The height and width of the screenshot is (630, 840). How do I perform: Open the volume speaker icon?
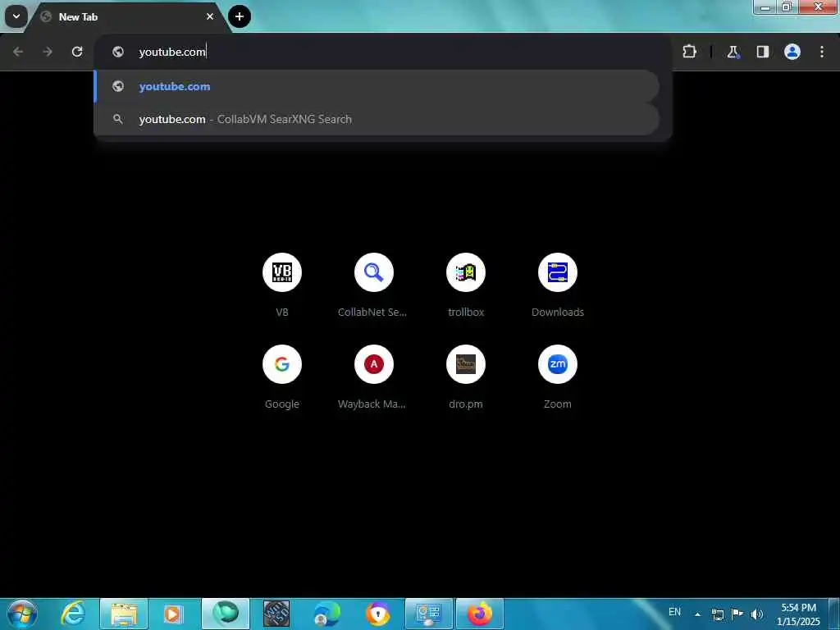(x=757, y=614)
